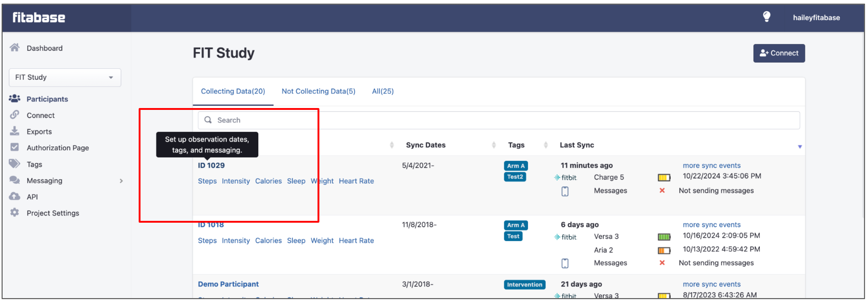Open Authorization Page in sidebar
The image size is (868, 304).
click(58, 148)
